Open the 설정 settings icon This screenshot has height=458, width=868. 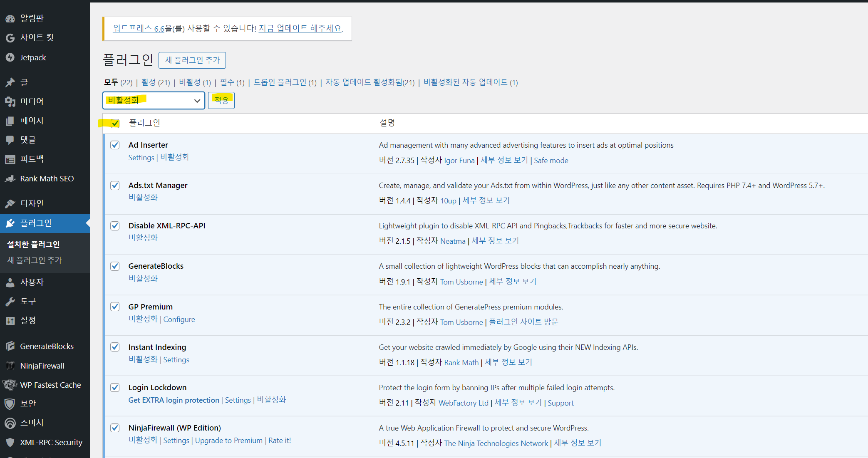pyautogui.click(x=10, y=321)
